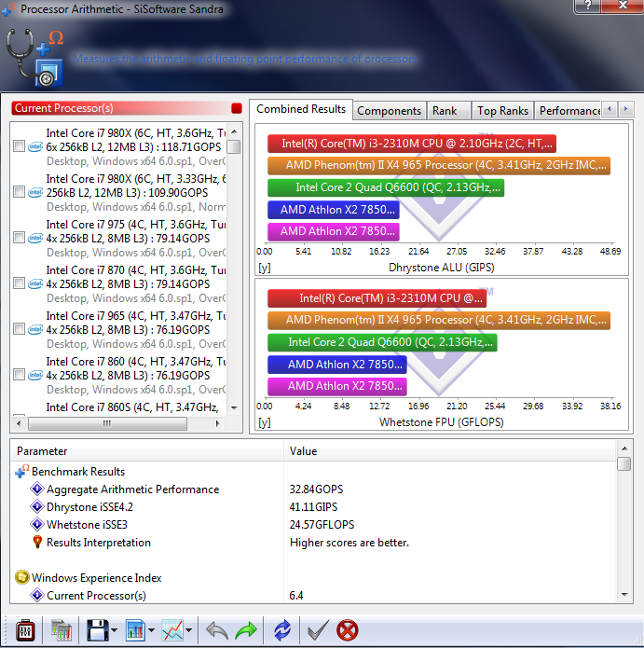Click the 41.11GIPS value cell
Viewport: 644px width, 648px height.
pos(313,506)
